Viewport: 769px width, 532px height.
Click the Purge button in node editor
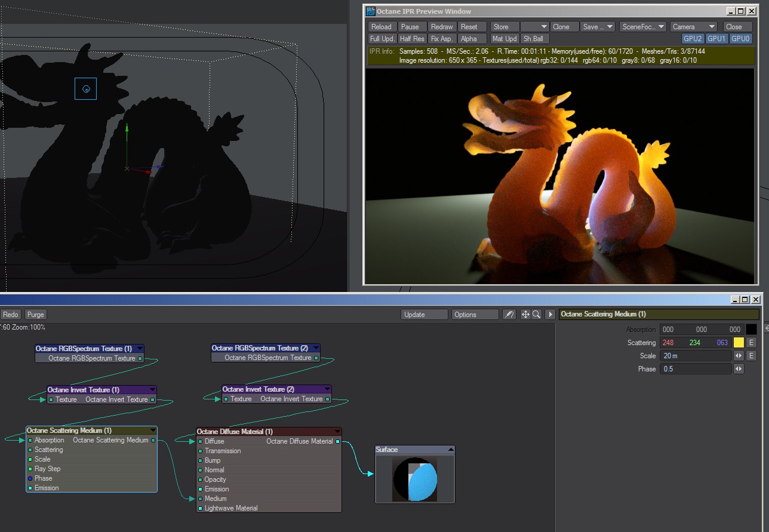[35, 315]
